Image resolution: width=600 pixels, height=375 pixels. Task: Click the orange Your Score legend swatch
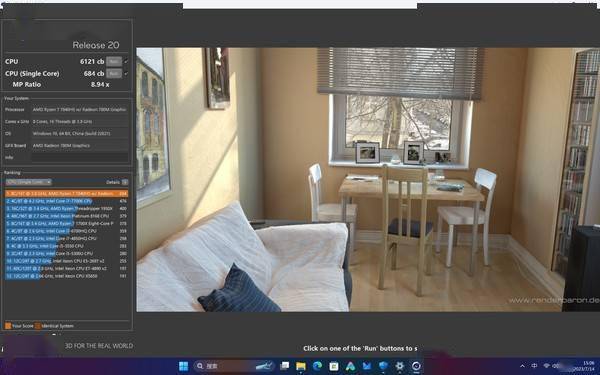pyautogui.click(x=8, y=326)
